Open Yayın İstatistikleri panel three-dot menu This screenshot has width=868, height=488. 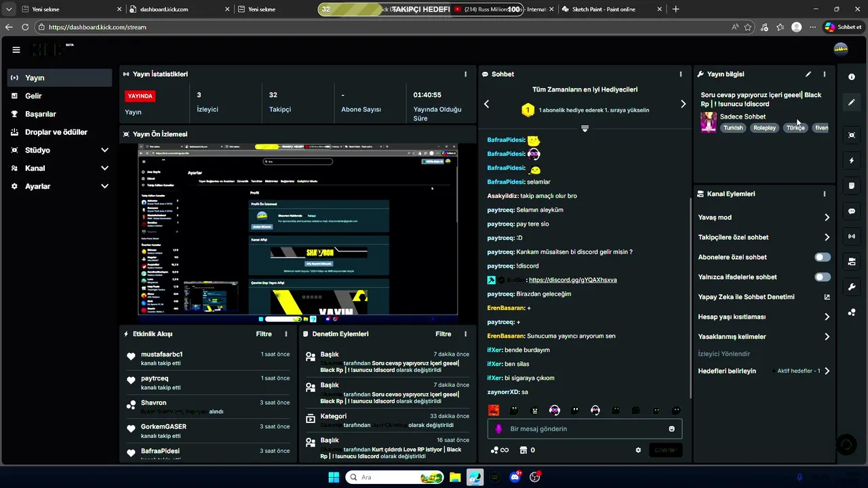(465, 74)
